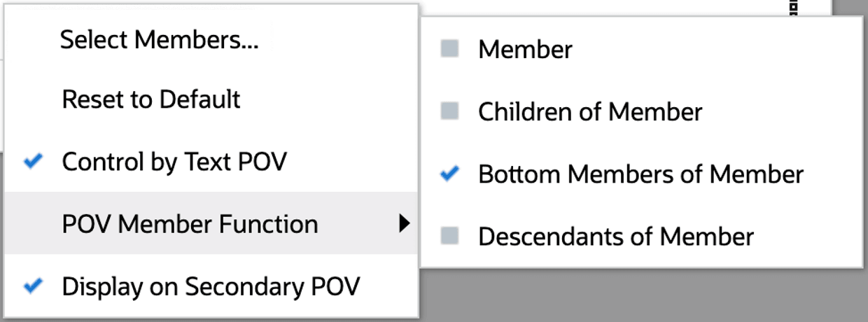Click the Control by Text POV checkmark
This screenshot has width=868, height=322.
click(33, 162)
